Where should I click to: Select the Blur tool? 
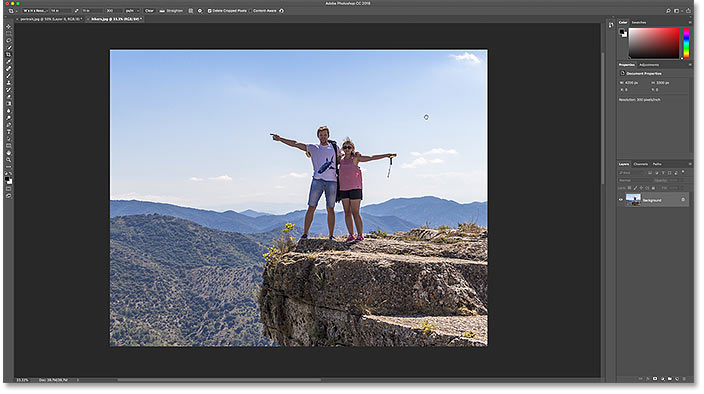click(x=9, y=110)
